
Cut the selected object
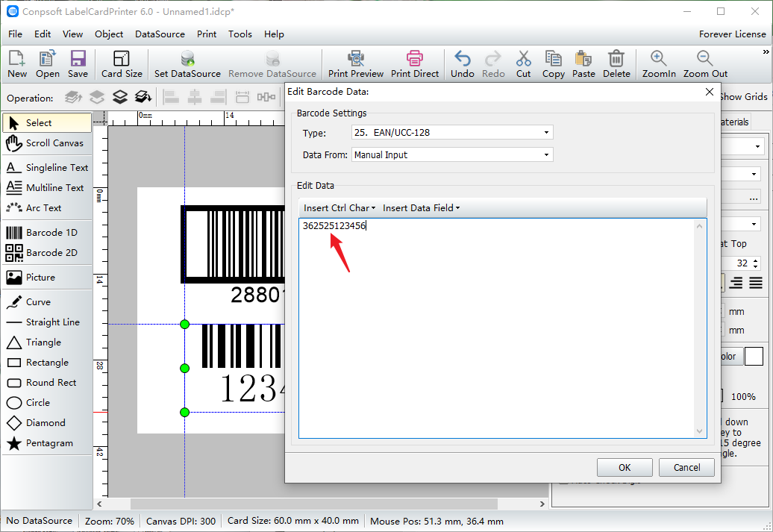click(x=523, y=64)
